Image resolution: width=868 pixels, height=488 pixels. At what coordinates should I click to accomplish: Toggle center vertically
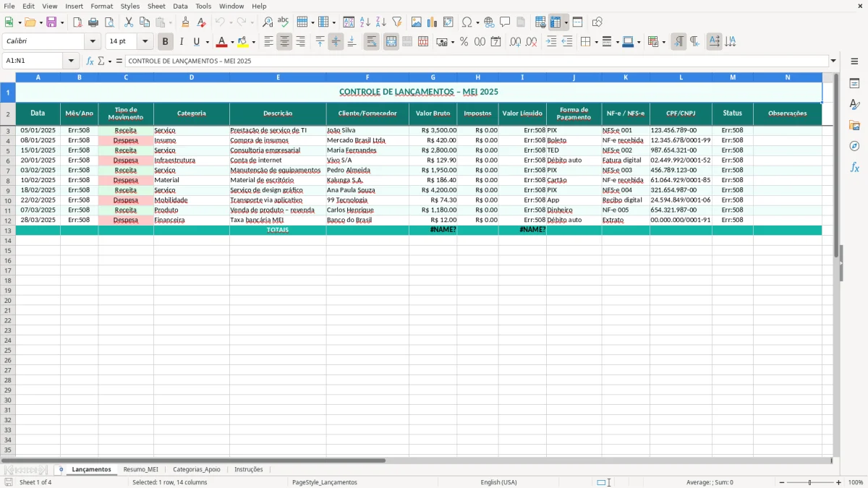coord(336,42)
